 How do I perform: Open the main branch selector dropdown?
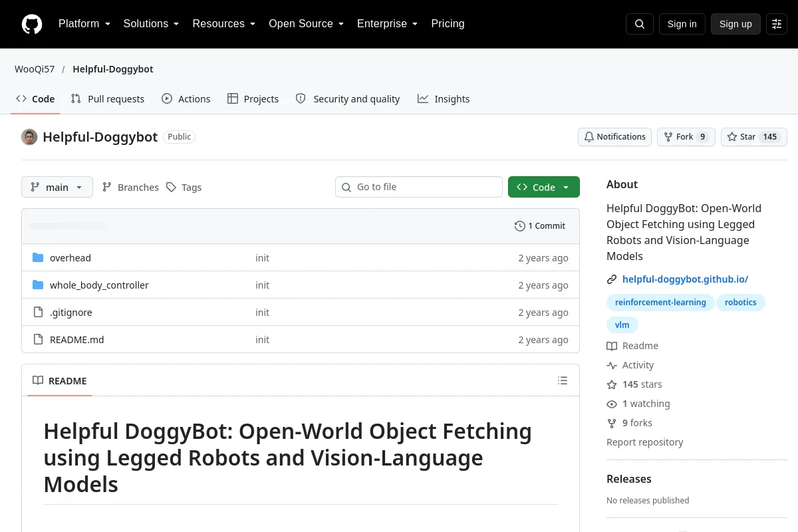tap(57, 188)
